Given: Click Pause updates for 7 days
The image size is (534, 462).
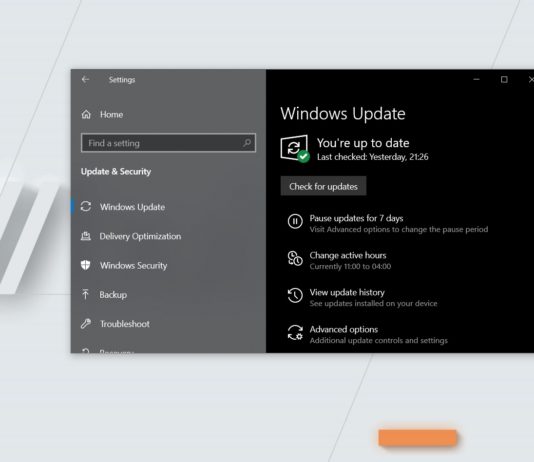Looking at the screenshot, I should 356,218.
